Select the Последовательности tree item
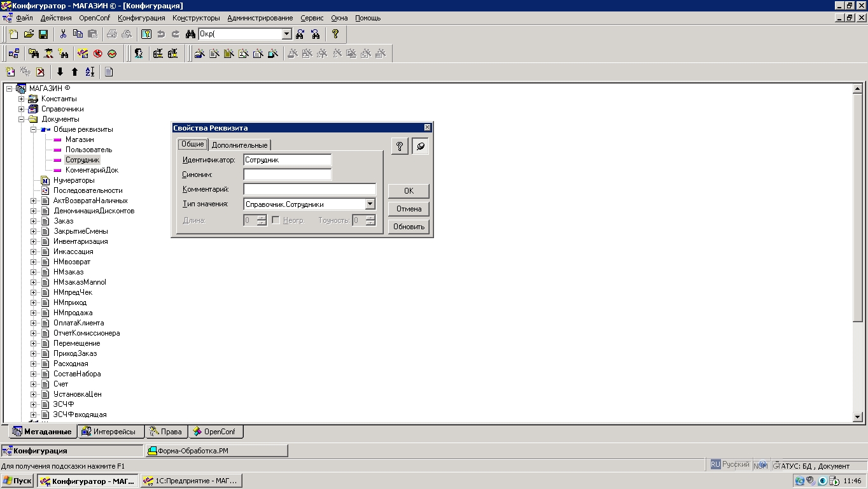 pyautogui.click(x=88, y=190)
